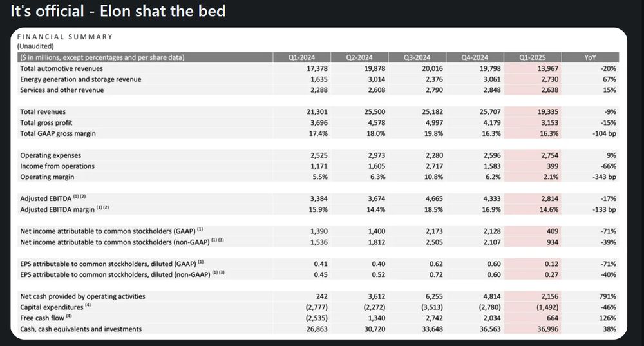Select the Q2-2024 column header

[x=359, y=57]
